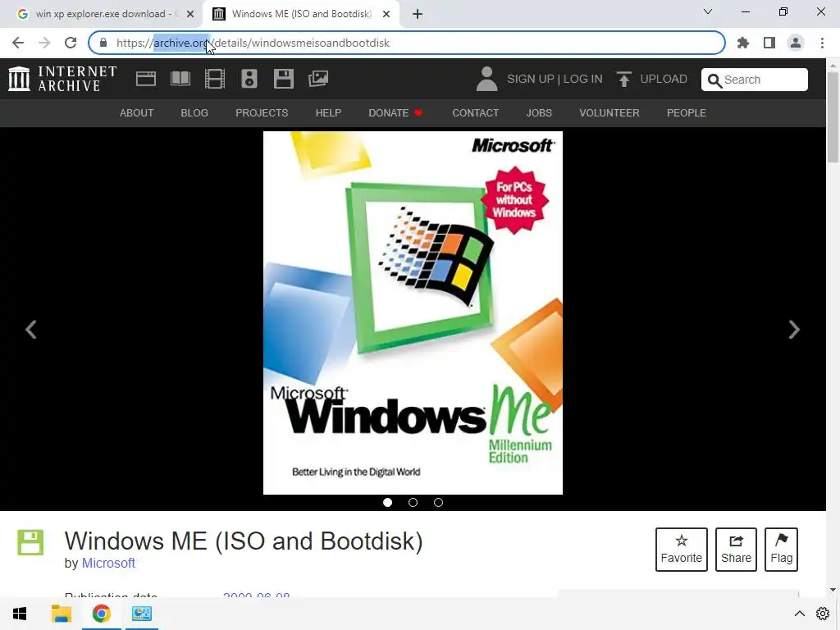
Task: Open the Web (Wayback) media icon
Action: click(x=146, y=79)
